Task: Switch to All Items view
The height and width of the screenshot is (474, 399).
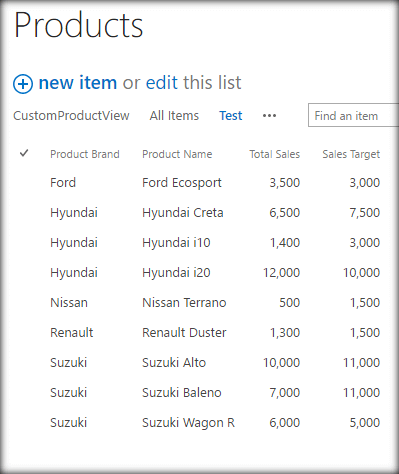Action: (174, 116)
